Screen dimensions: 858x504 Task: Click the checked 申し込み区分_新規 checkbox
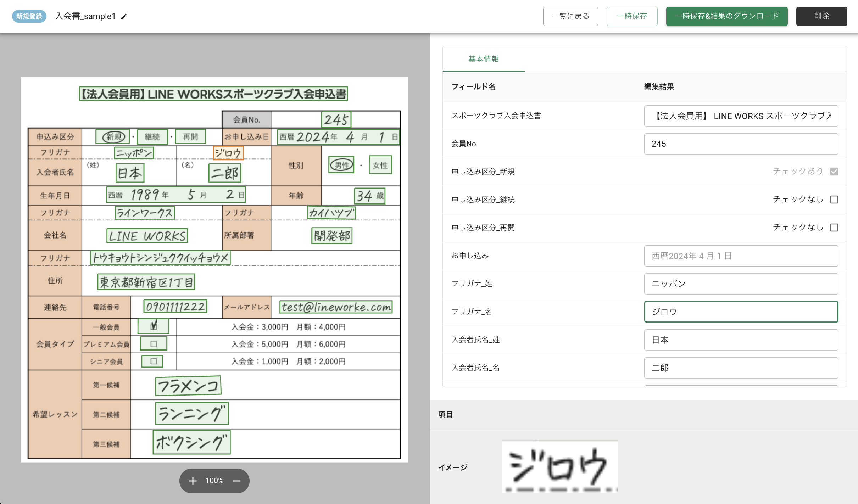[834, 171]
